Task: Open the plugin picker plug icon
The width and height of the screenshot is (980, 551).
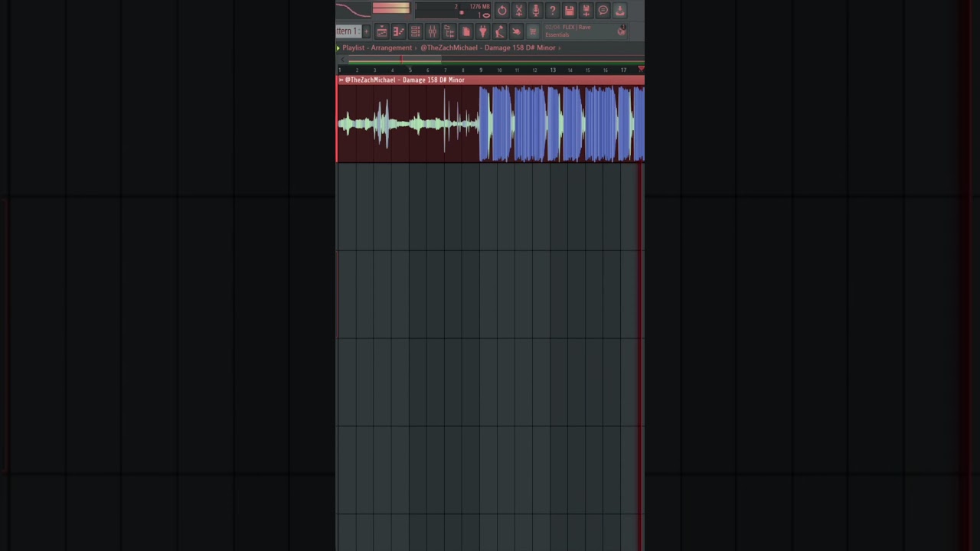Action: [482, 31]
